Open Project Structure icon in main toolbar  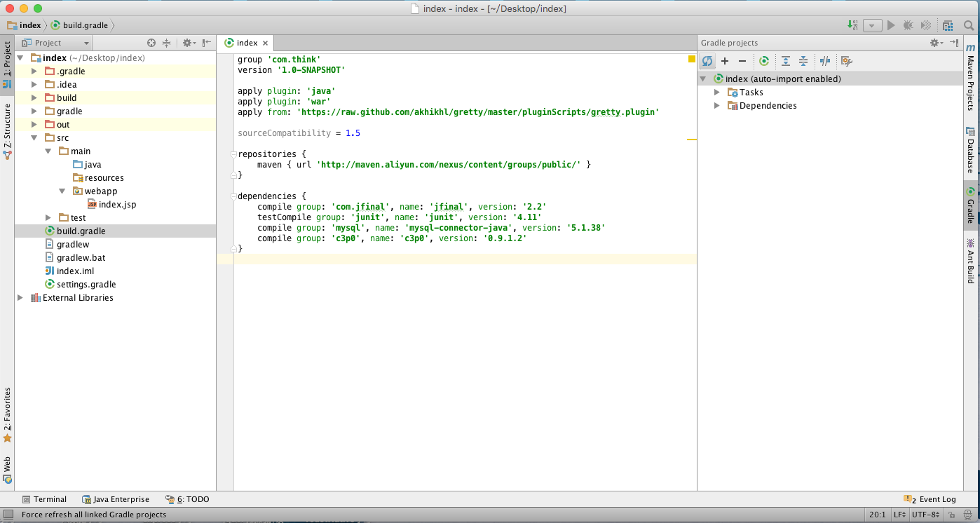[948, 26]
